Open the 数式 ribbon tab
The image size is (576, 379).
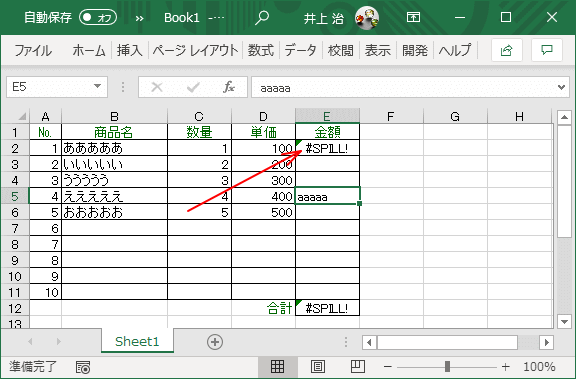(x=261, y=50)
